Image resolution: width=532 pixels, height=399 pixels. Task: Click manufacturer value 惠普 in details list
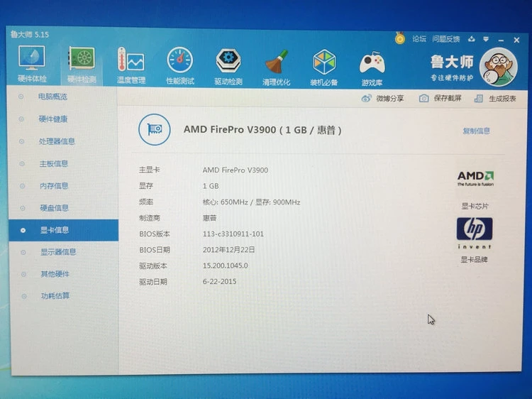[x=209, y=218]
